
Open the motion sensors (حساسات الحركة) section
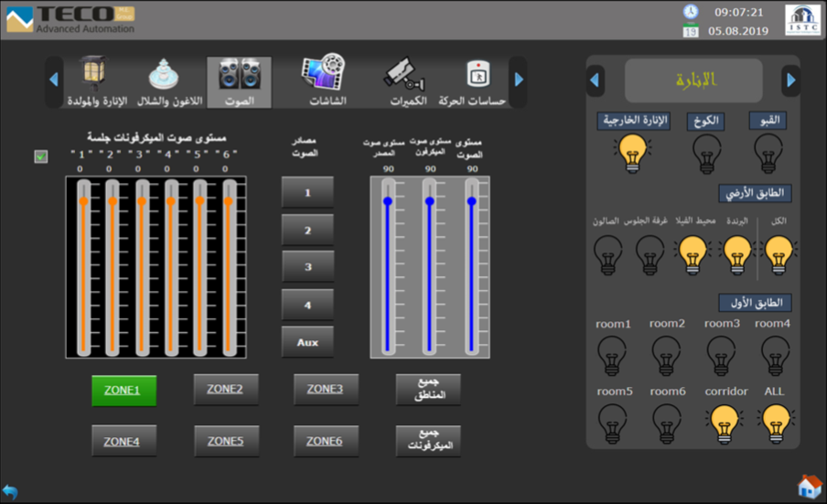click(x=475, y=80)
